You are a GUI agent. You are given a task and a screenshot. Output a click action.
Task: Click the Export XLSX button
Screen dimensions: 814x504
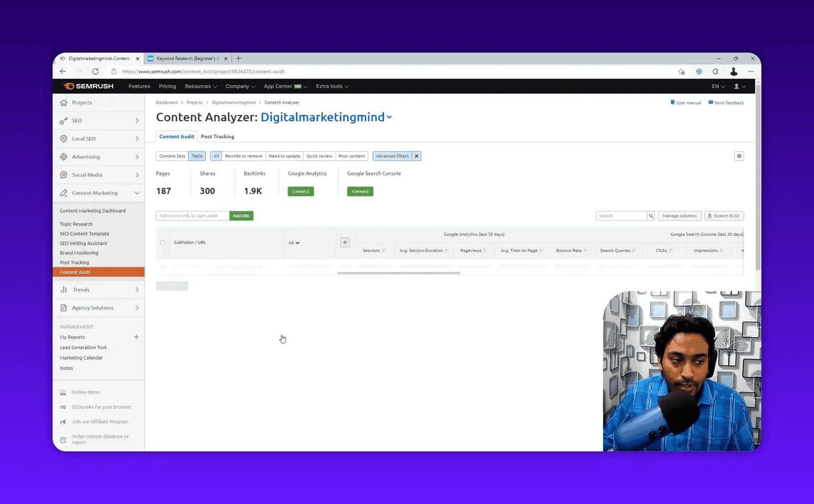pos(724,215)
